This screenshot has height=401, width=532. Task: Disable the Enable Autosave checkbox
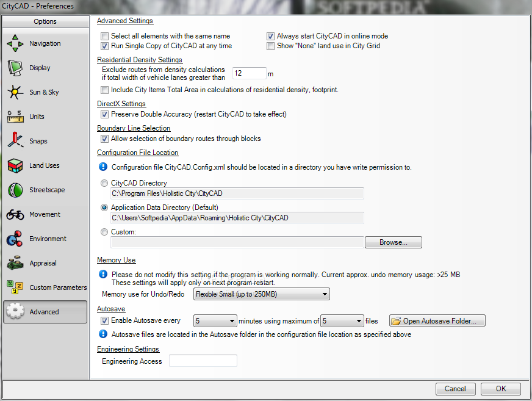[x=104, y=320]
